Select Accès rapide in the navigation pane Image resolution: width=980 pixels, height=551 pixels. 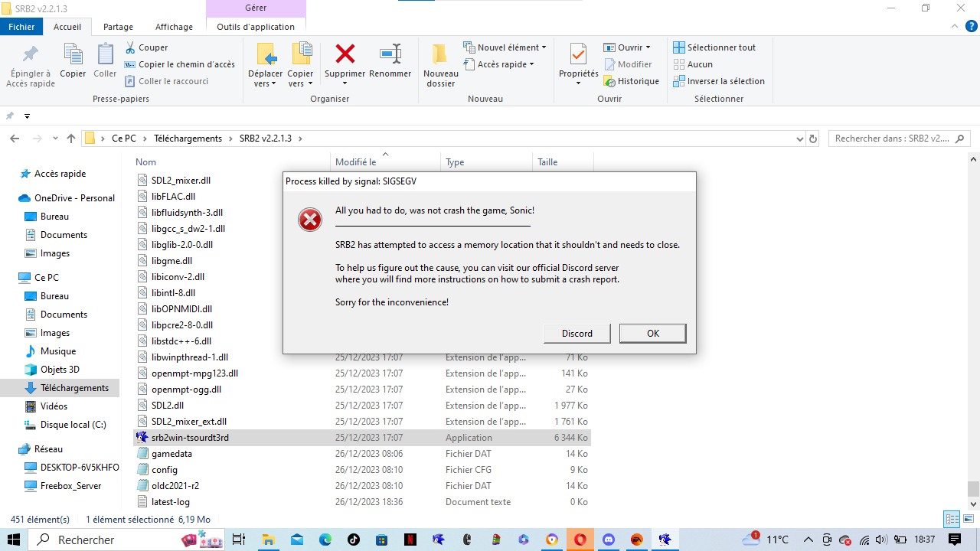tap(60, 174)
